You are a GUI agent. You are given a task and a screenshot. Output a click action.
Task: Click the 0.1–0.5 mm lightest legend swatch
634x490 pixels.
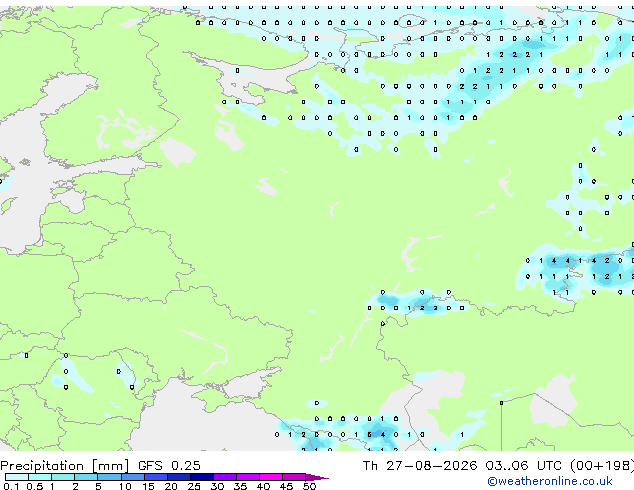click(17, 477)
